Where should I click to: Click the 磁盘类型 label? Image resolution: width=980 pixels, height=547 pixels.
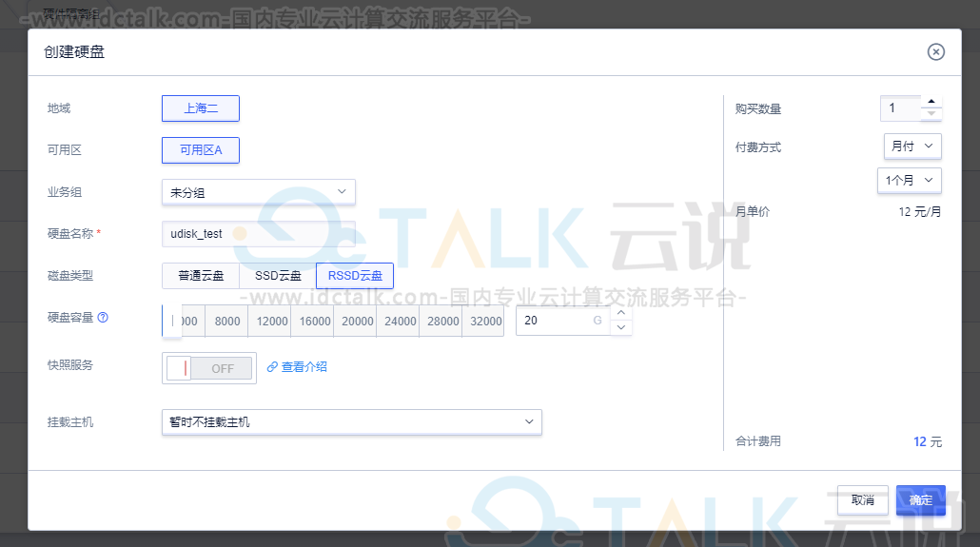point(70,276)
